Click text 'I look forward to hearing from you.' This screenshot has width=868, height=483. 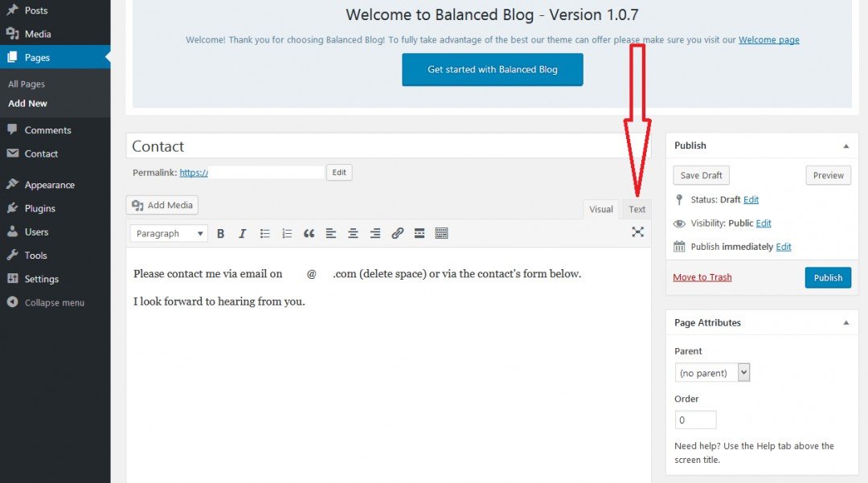(x=219, y=301)
